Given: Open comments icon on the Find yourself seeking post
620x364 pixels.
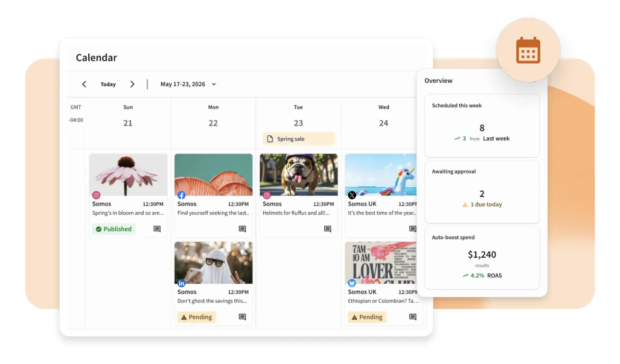Looking at the screenshot, I should 242,229.
